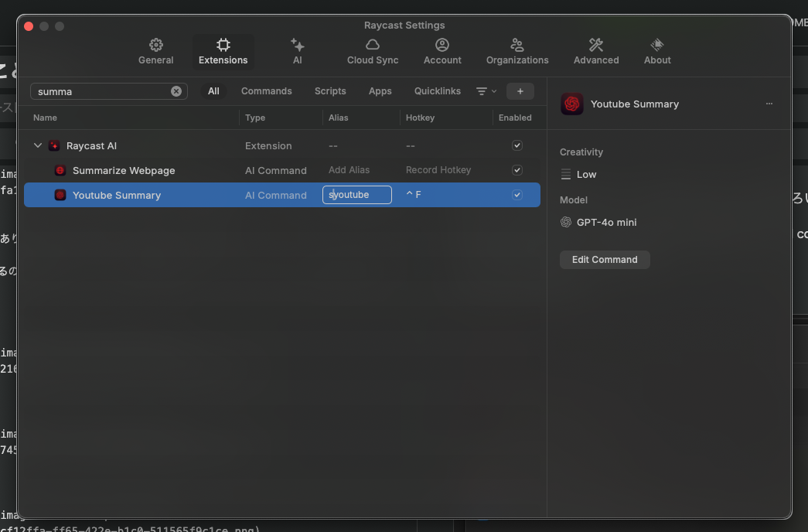Screen dimensions: 808x532
Task: Select the Summarize Webpage row
Action: (x=282, y=170)
